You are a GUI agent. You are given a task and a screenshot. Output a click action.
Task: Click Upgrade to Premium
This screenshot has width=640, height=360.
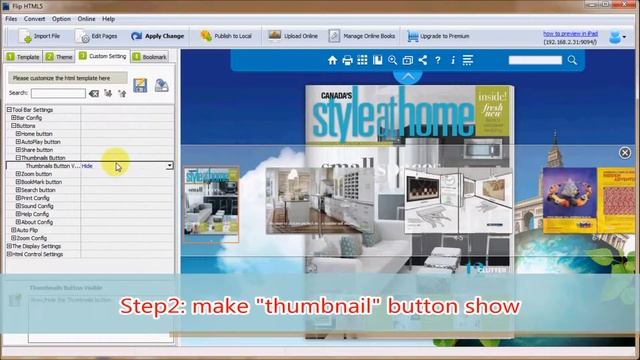[438, 36]
